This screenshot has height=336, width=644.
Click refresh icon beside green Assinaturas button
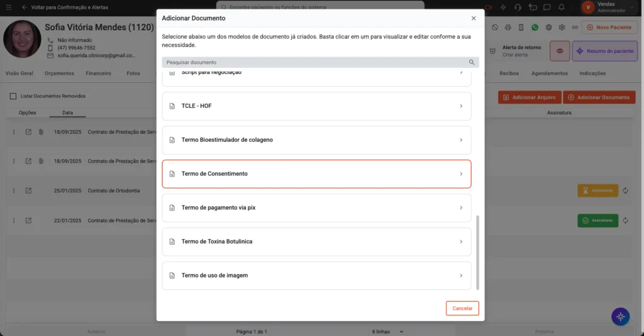coord(625,220)
